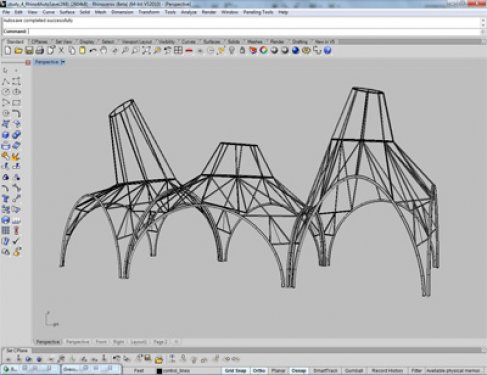The image size is (487, 375).
Task: Click the blue Render sphere icon
Action: click(x=296, y=50)
